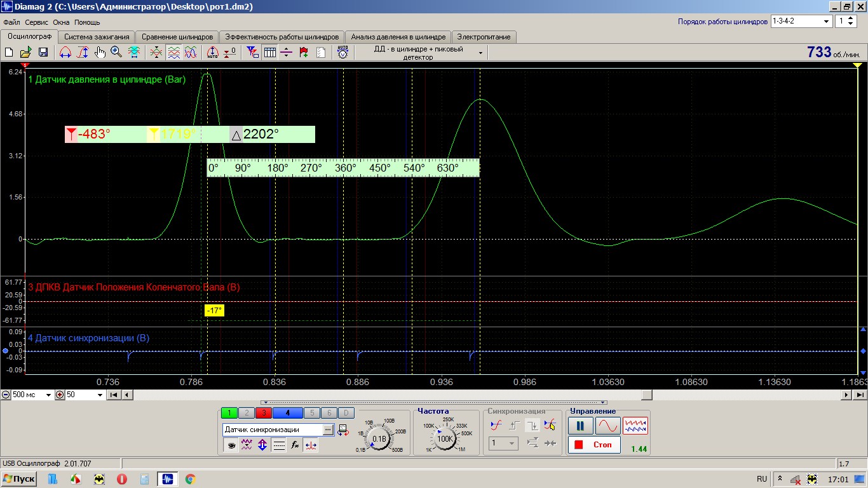The width and height of the screenshot is (868, 488).
Task: Click the Пауза pause button
Action: (580, 426)
